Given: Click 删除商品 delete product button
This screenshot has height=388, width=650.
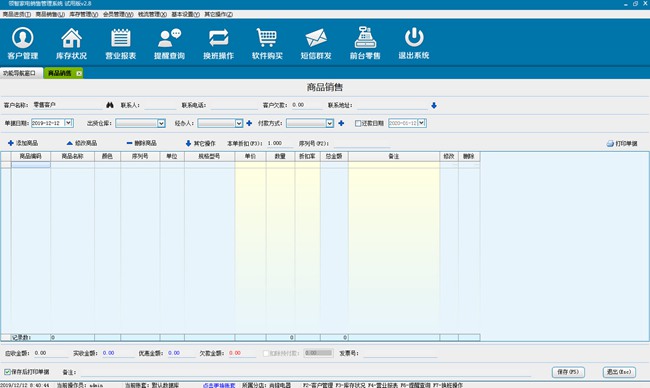Looking at the screenshot, I should coord(141,143).
